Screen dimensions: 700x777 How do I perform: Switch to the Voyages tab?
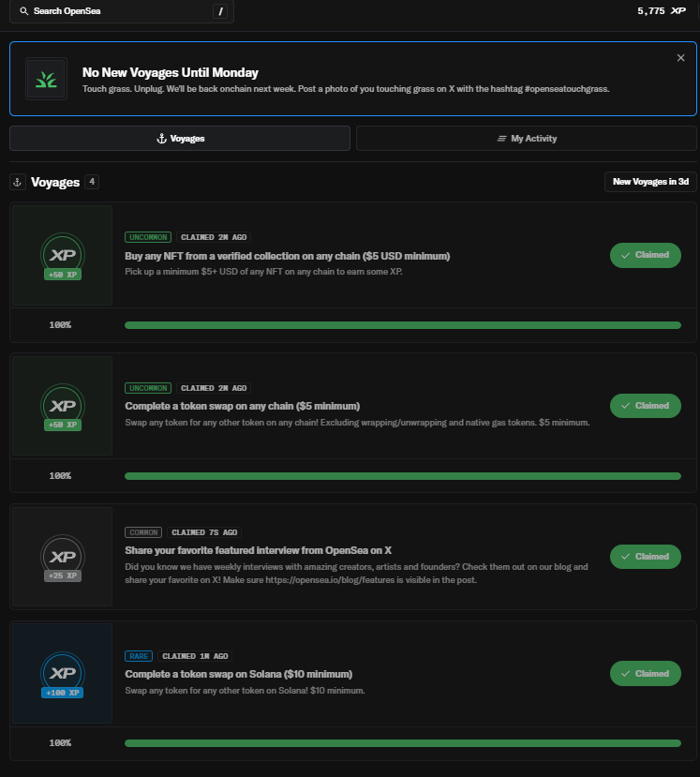(x=180, y=139)
